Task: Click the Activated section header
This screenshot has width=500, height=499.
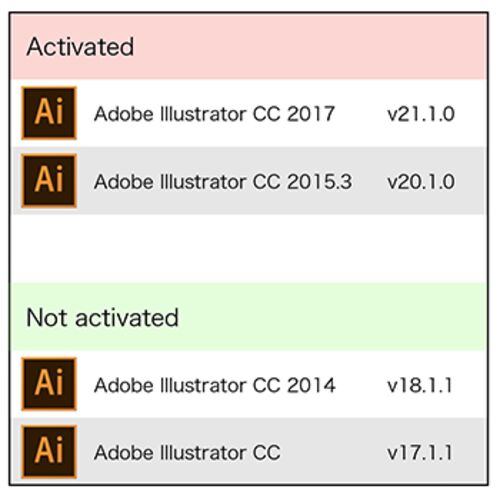Action: (x=80, y=47)
